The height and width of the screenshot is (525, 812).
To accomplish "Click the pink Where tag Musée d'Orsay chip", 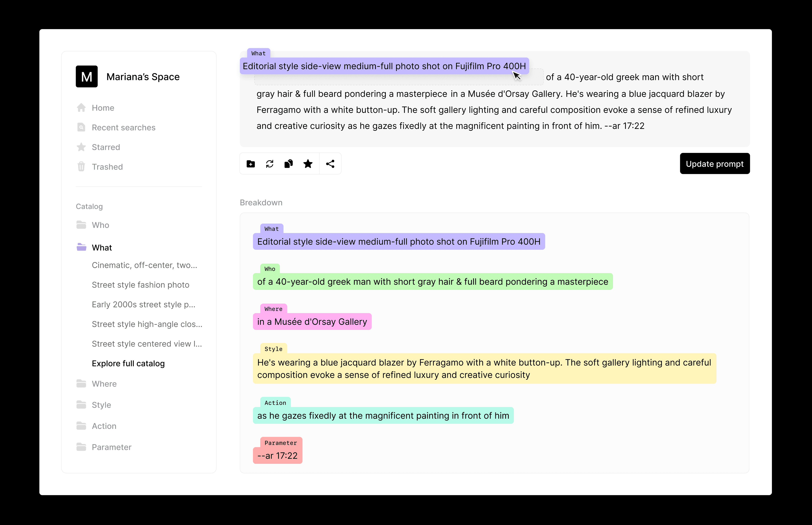I will [312, 322].
